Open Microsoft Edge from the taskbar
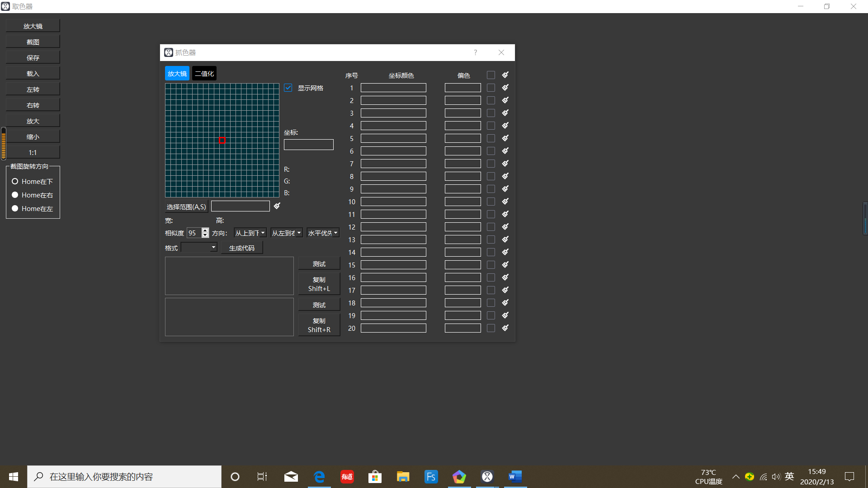The image size is (868, 488). click(x=319, y=477)
